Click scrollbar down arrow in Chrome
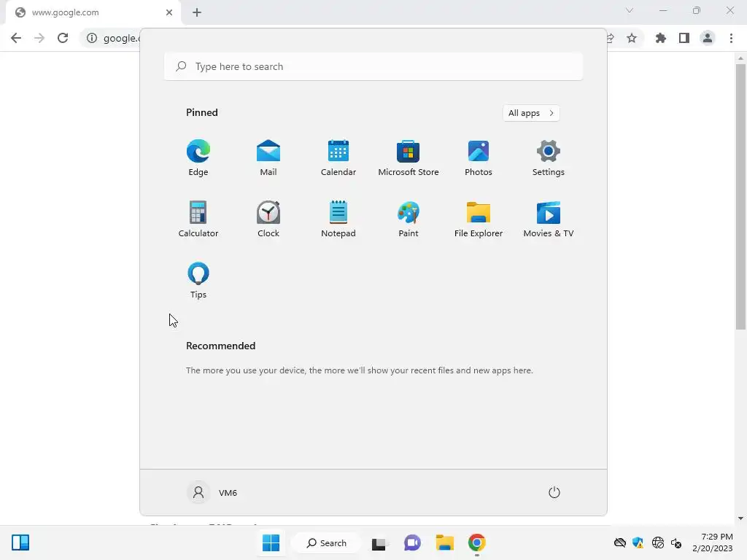Viewport: 747px width, 560px height. tap(740, 518)
